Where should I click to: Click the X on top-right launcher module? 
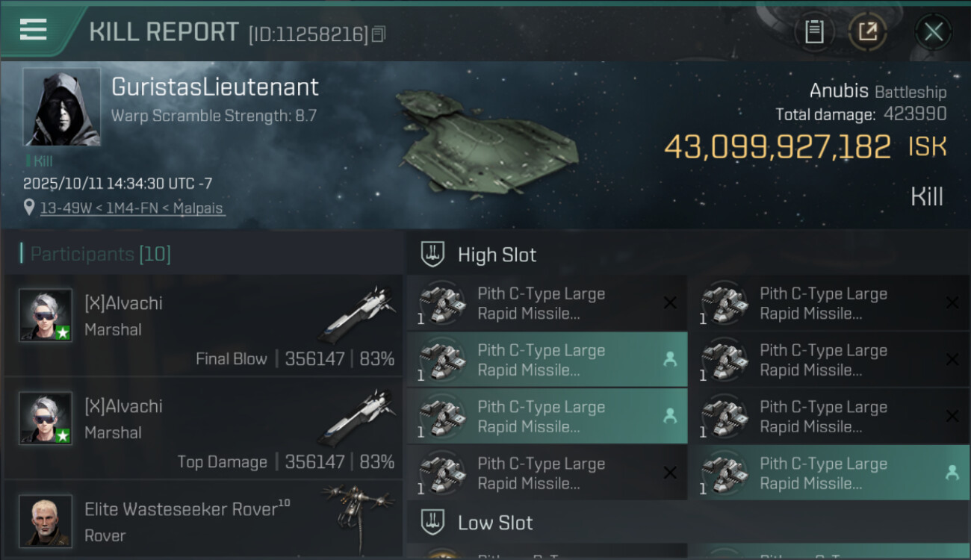pos(952,302)
